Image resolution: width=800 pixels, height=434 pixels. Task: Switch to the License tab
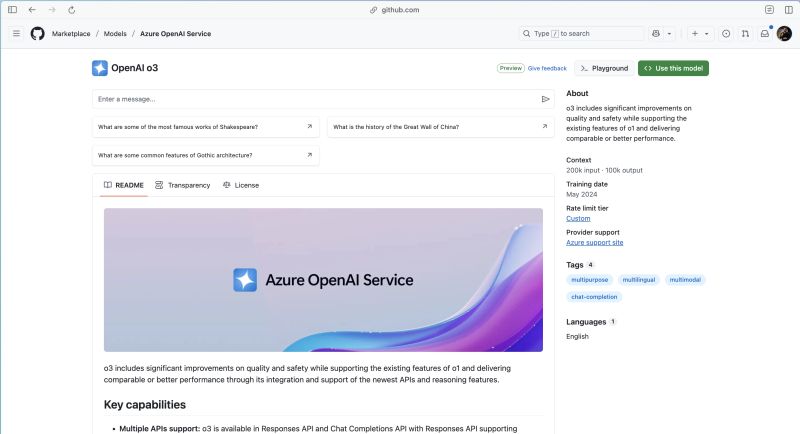241,185
